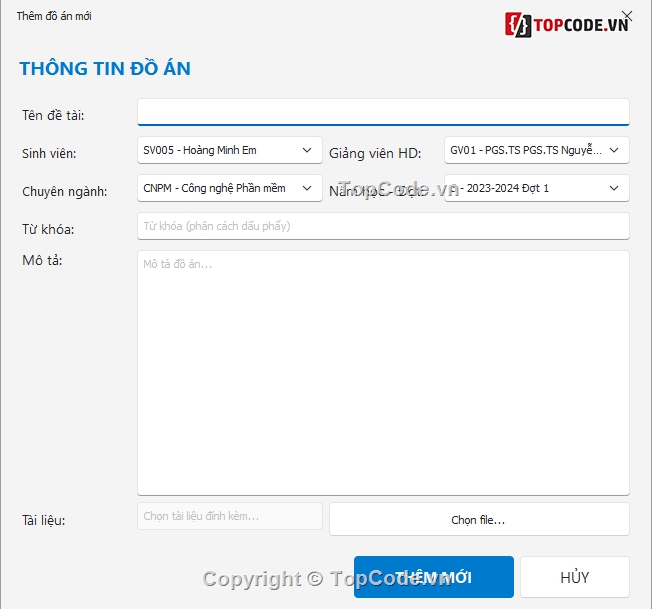The image size is (652, 609).
Task: Submit with the THÊM MỚI button
Action: pos(434,577)
